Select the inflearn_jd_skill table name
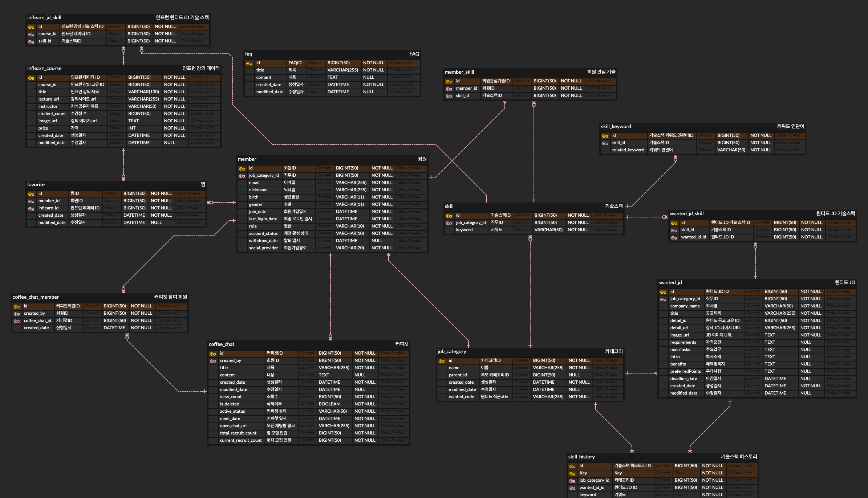The height and width of the screenshot is (498, 868). pos(44,17)
